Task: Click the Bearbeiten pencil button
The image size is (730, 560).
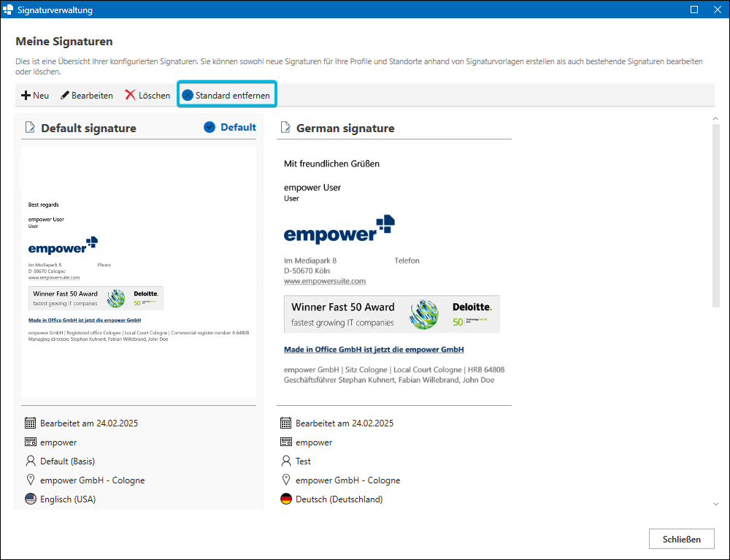Action: pos(87,96)
